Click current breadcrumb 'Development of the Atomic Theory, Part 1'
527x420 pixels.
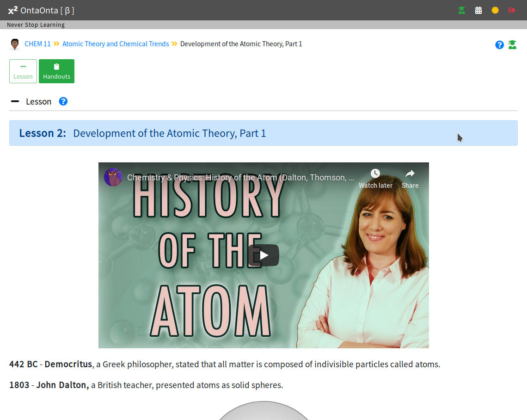241,44
